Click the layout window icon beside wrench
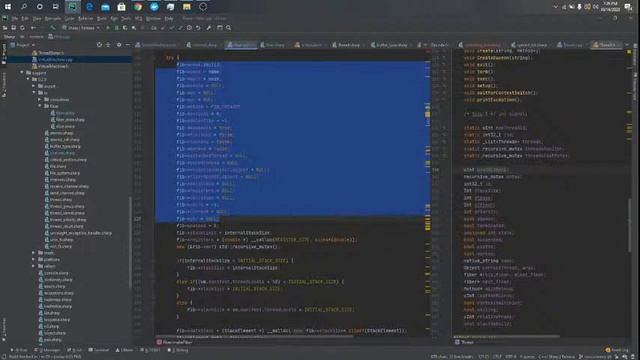640x360 pixels. click(220, 28)
